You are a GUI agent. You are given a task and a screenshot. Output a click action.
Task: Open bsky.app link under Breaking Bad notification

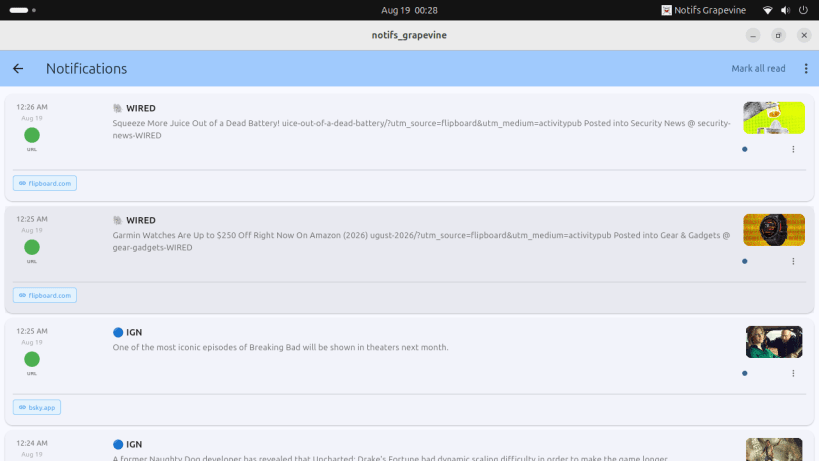coord(37,407)
